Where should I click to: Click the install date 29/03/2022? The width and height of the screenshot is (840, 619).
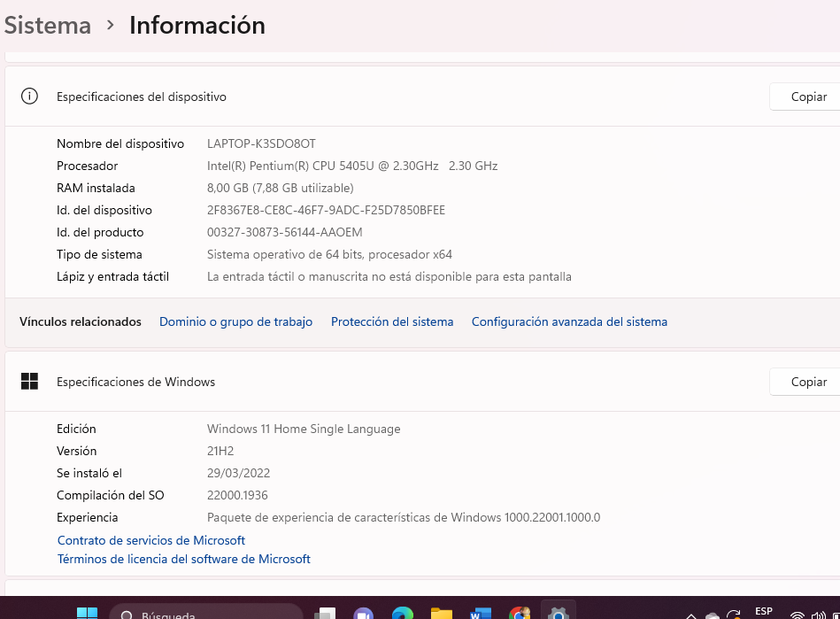click(238, 473)
